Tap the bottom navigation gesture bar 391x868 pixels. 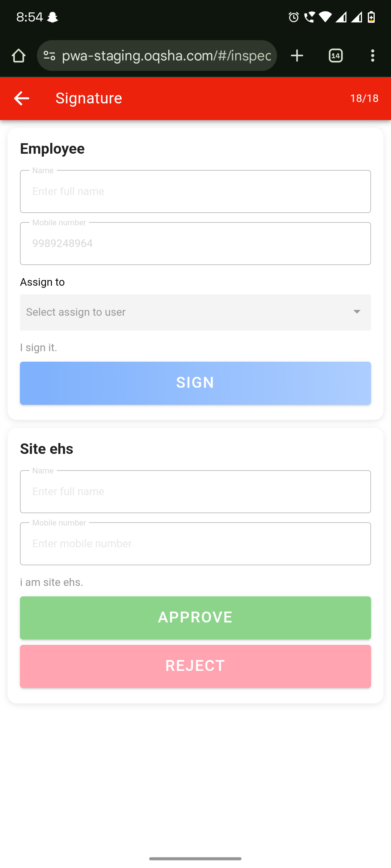coord(195,859)
